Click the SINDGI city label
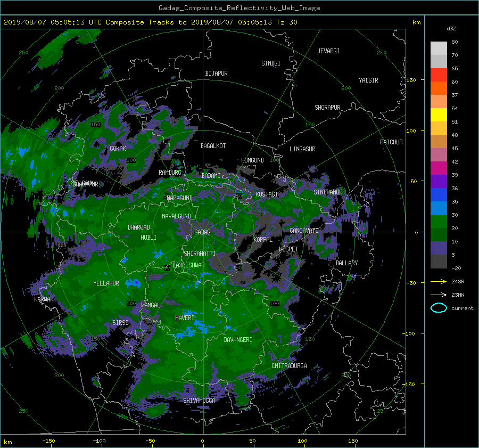The width and height of the screenshot is (479, 448). 271,63
